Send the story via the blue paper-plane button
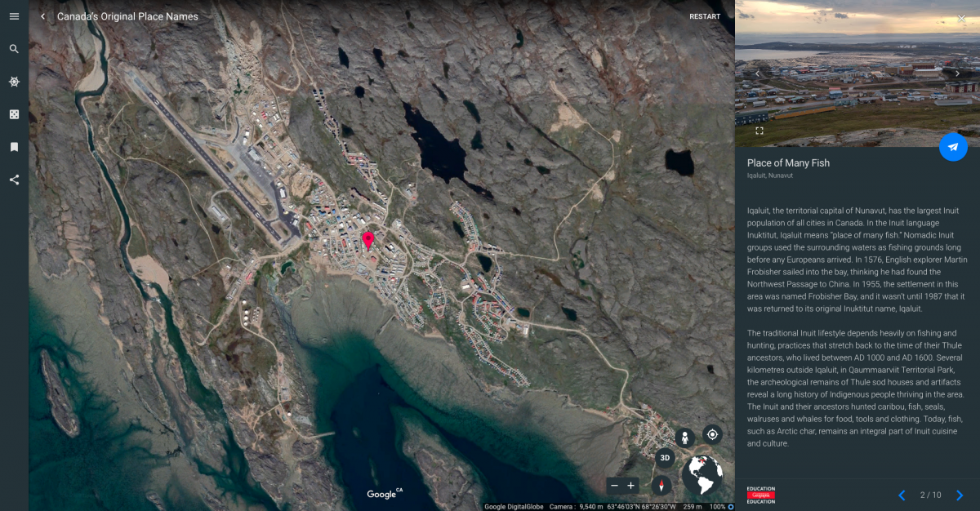 [953, 148]
